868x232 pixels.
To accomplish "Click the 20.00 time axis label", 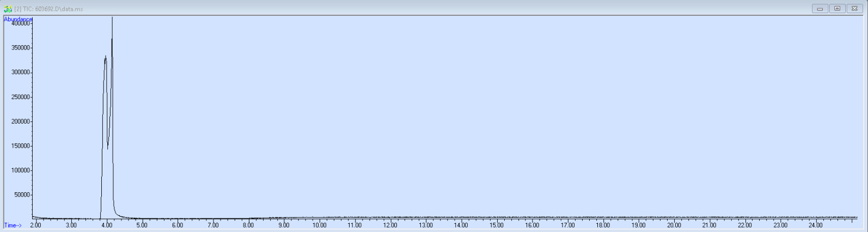I will coord(674,225).
